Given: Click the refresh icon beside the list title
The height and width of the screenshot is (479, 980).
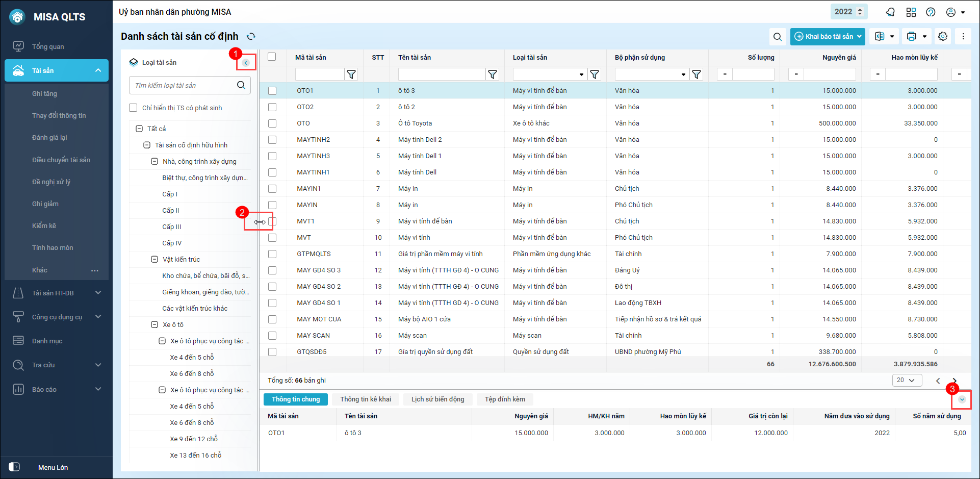Looking at the screenshot, I should (x=251, y=36).
